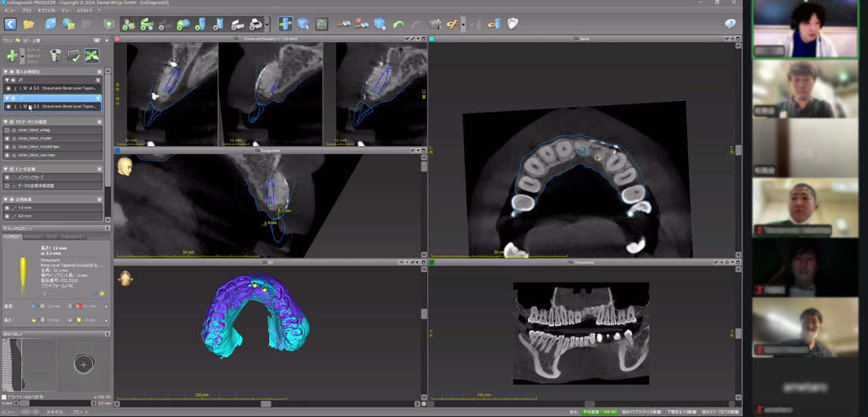The image size is (868, 417).
Task: Open the エキストラ menu
Action: (x=84, y=11)
